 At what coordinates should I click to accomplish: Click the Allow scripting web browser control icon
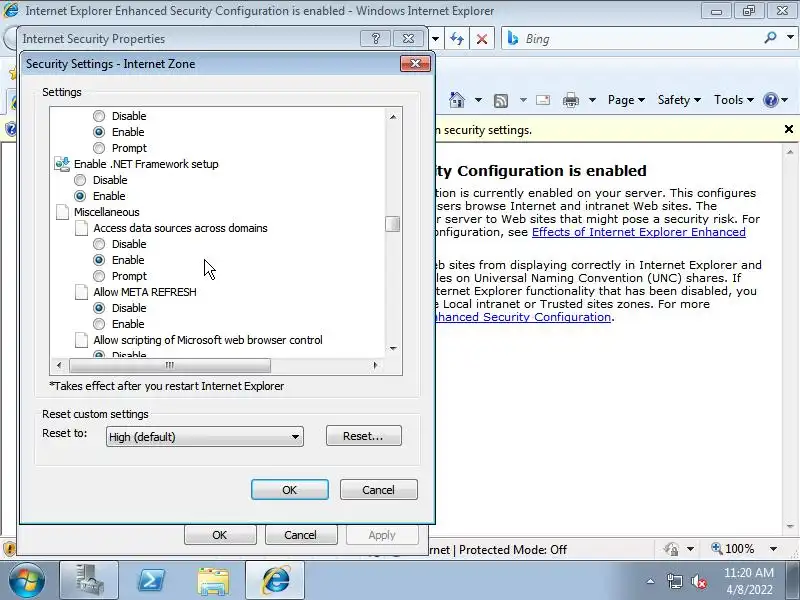(81, 340)
